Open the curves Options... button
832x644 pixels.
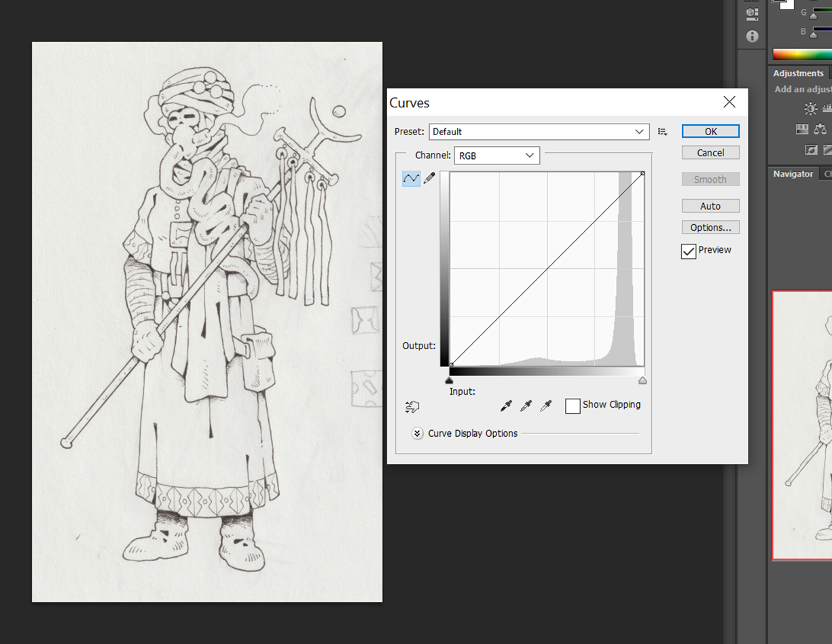[710, 228]
